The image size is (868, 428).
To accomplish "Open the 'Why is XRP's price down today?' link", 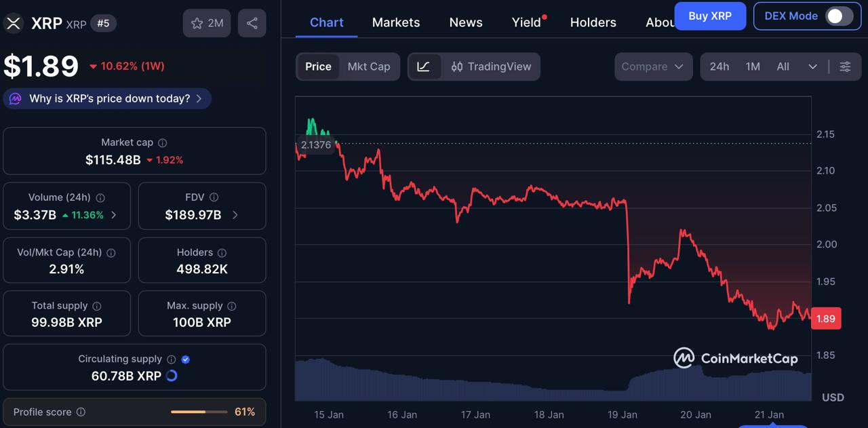I will tap(106, 98).
